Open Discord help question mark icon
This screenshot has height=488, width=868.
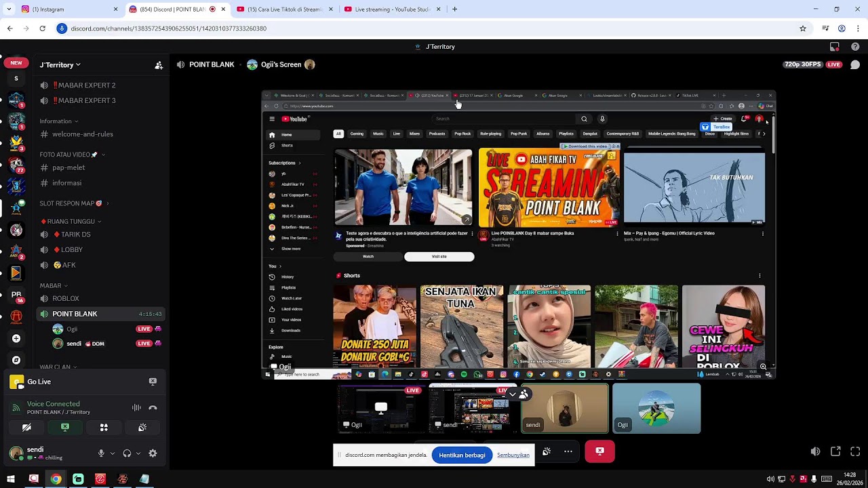click(855, 47)
